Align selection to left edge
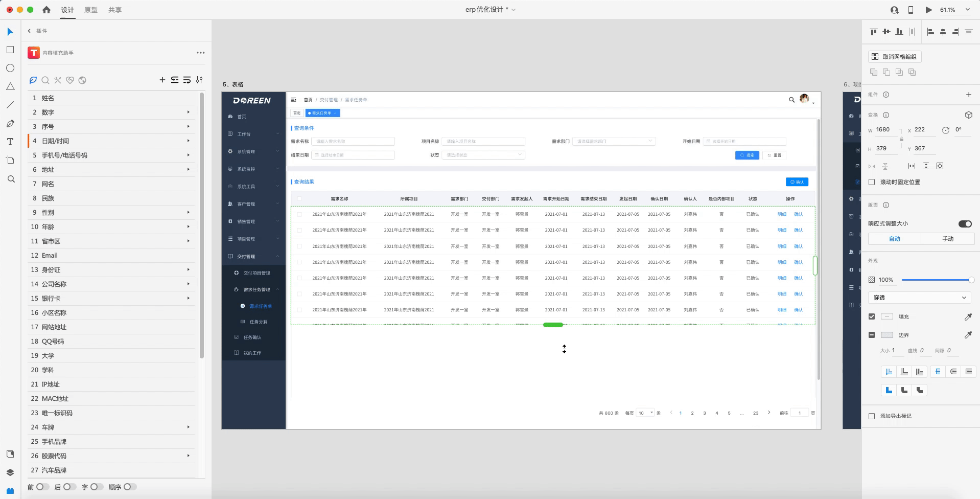980x499 pixels. pos(930,32)
